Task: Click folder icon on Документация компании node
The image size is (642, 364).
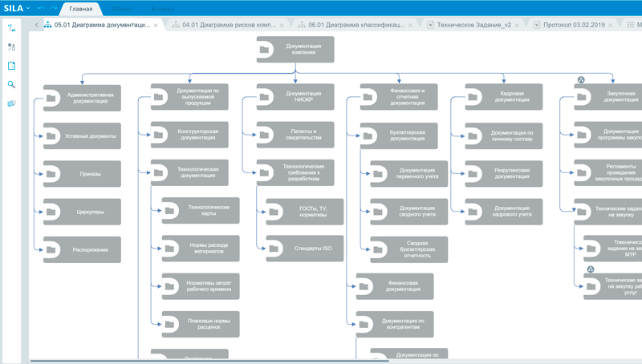Action: pyautogui.click(x=266, y=50)
